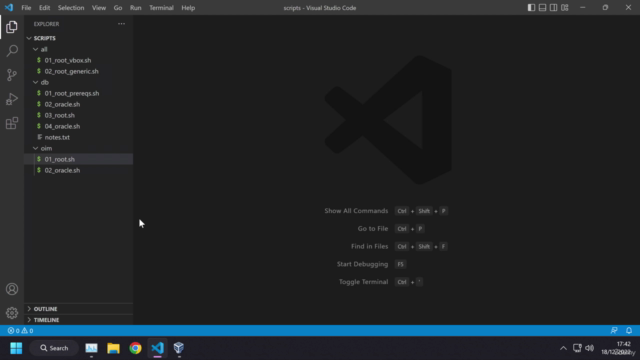Image resolution: width=640 pixels, height=360 pixels.
Task: Open the Source Control view
Action: click(x=12, y=75)
